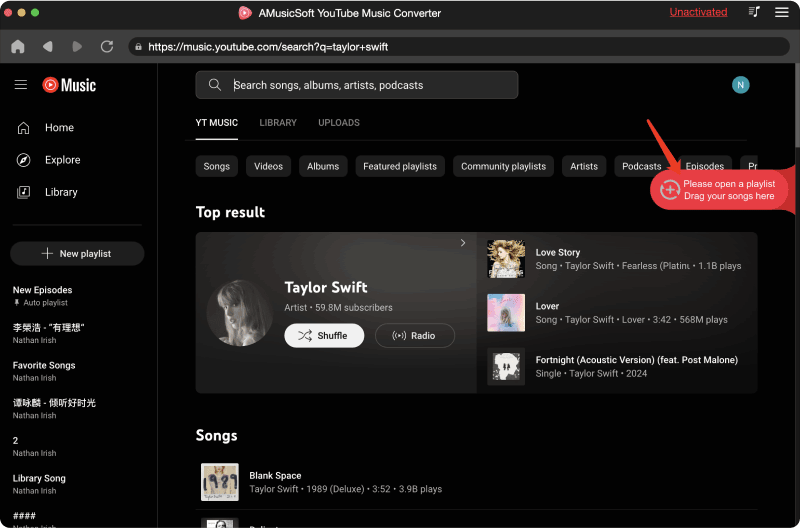Click Fortnight single cover thumbnail

tap(506, 366)
